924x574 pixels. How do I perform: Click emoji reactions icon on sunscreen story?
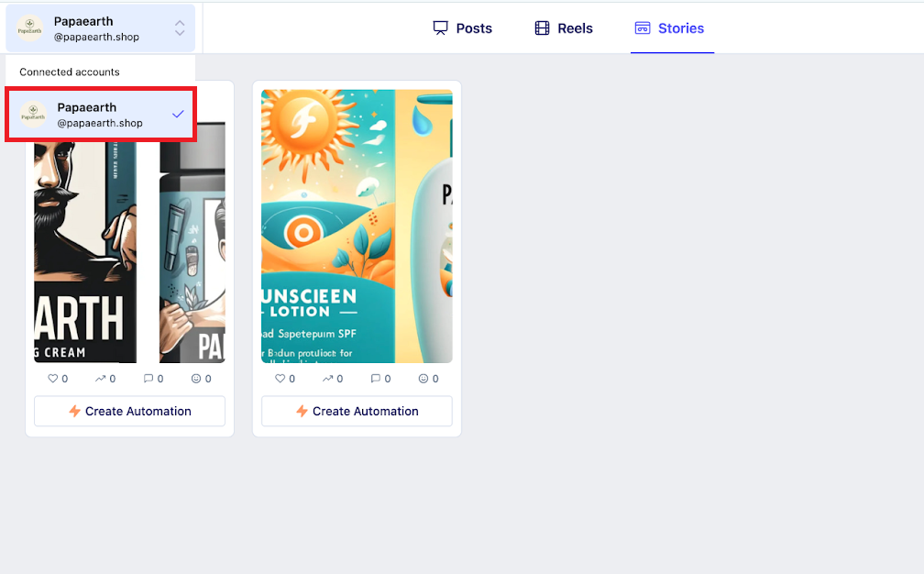point(423,379)
